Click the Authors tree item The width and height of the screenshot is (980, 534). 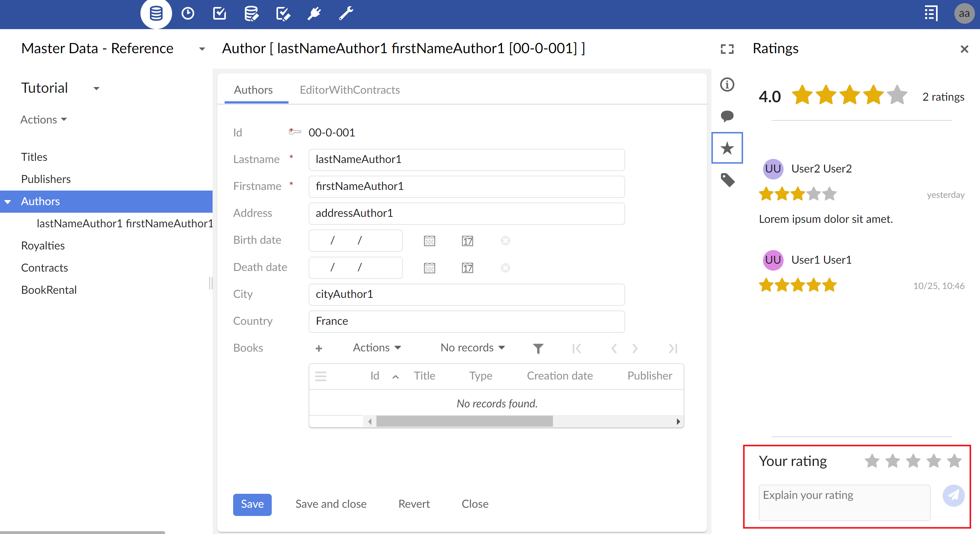coord(41,201)
